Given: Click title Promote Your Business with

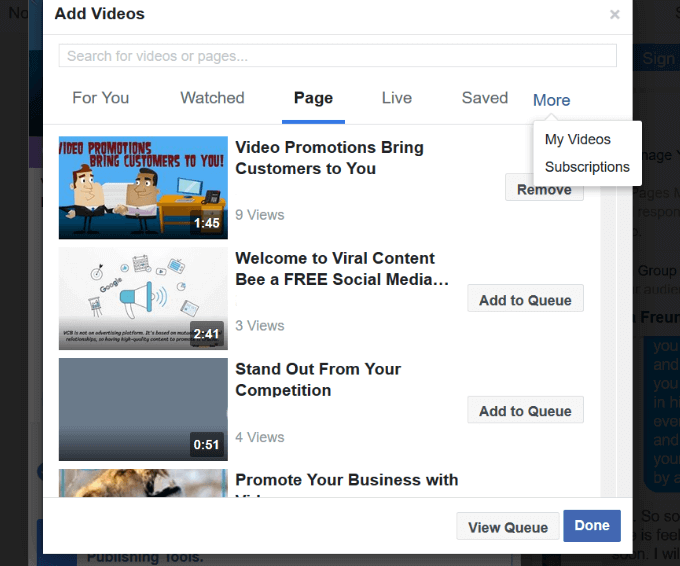Looking at the screenshot, I should pyautogui.click(x=347, y=480).
